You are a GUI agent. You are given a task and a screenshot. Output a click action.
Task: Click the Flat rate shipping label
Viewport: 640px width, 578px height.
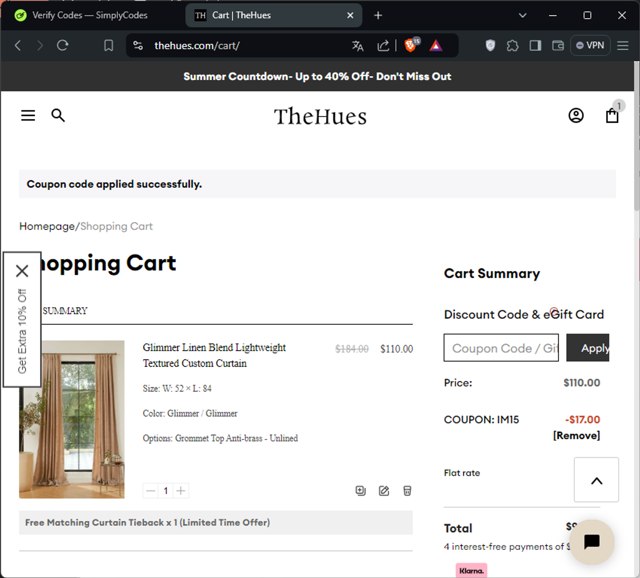(x=462, y=473)
